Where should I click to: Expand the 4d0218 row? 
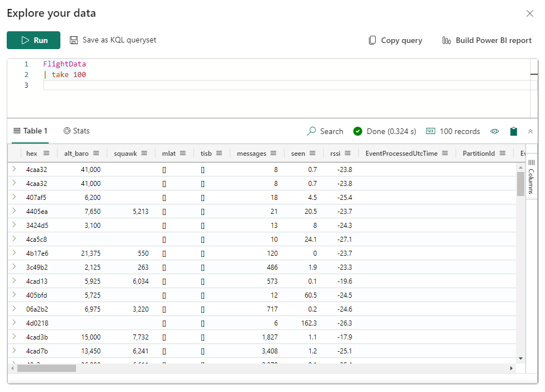click(x=14, y=322)
